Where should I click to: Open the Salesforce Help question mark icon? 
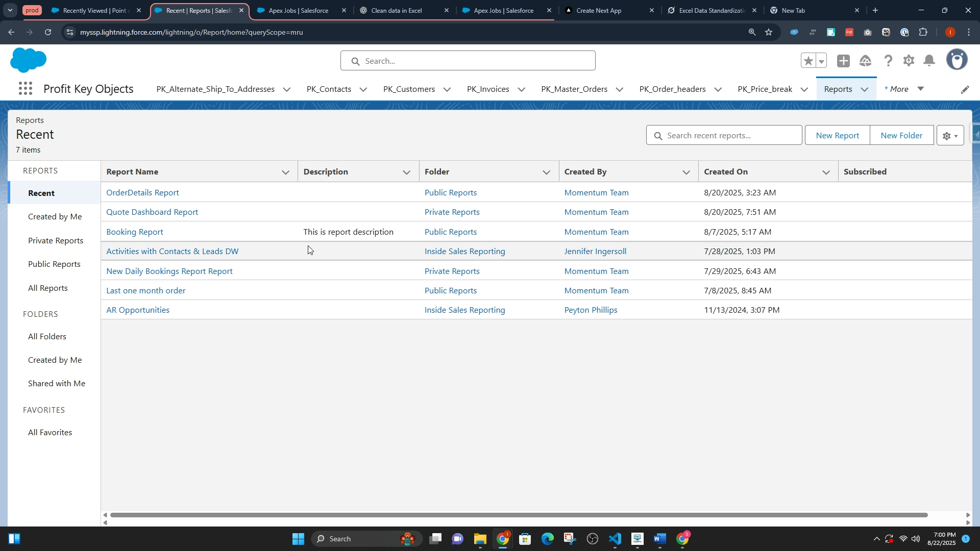coord(888,61)
